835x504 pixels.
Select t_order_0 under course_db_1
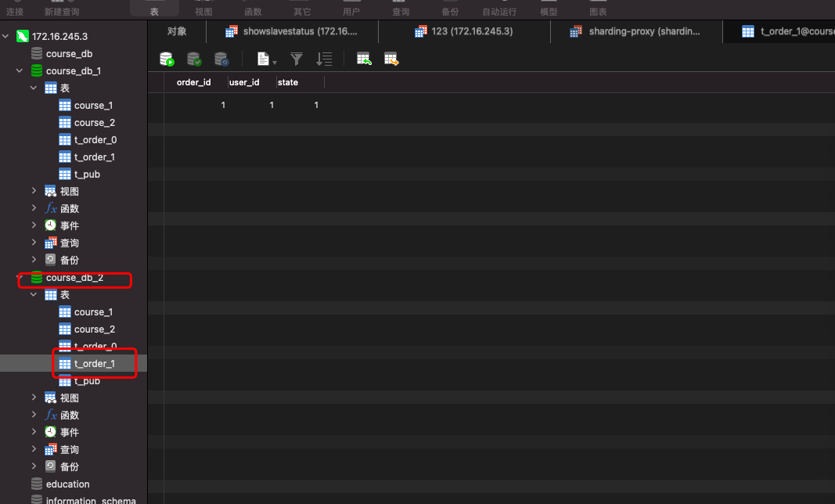[x=95, y=139]
